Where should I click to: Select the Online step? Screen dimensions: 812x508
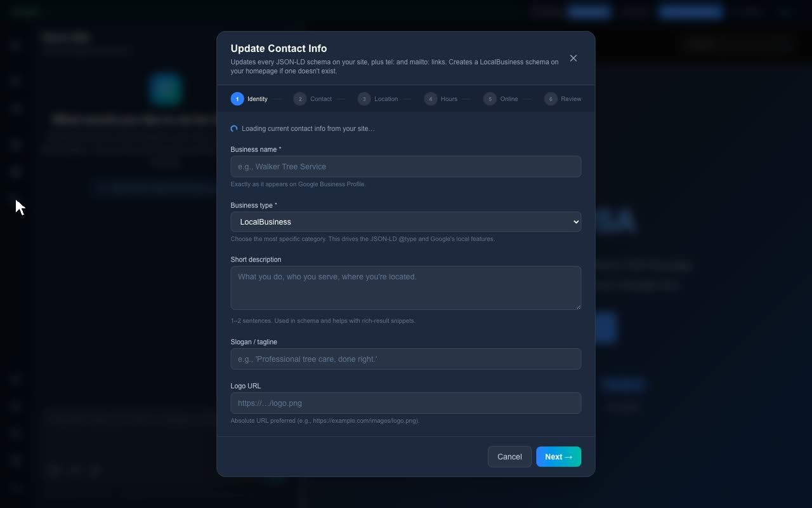501,99
